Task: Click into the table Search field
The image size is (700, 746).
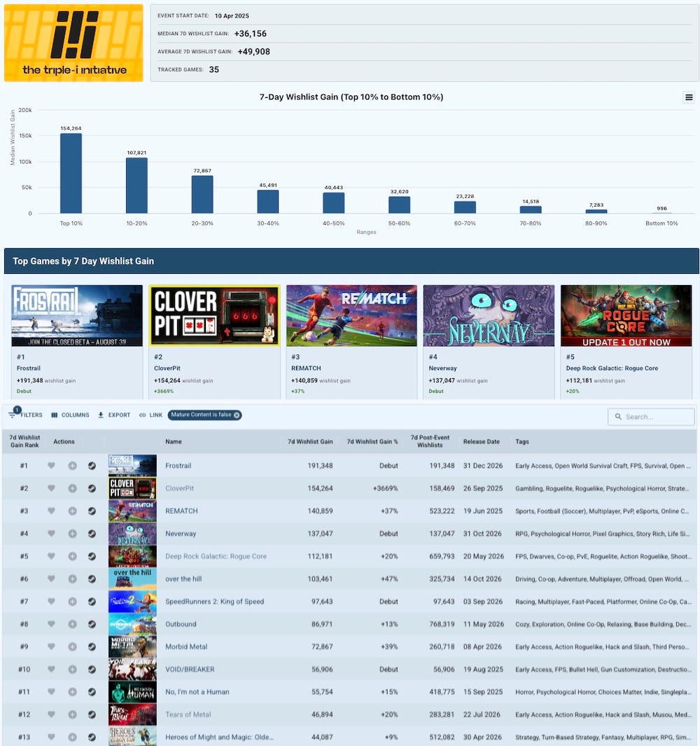Action: coord(651,417)
